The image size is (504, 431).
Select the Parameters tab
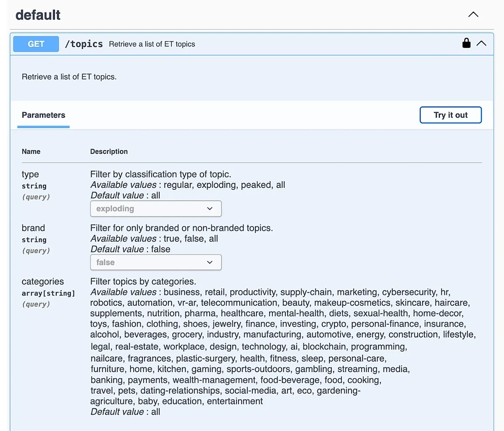tap(43, 115)
